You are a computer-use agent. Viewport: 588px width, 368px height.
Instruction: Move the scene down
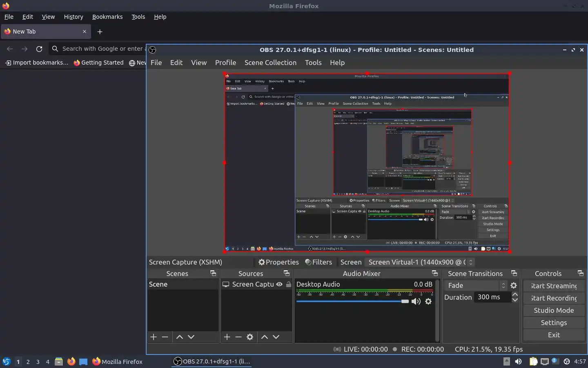click(x=191, y=337)
